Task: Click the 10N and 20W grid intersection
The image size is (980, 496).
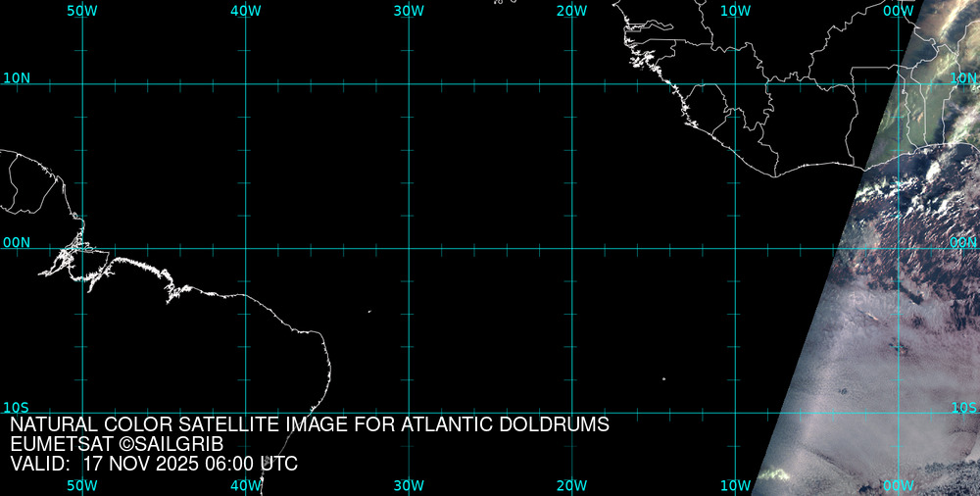Action: pyautogui.click(x=571, y=84)
